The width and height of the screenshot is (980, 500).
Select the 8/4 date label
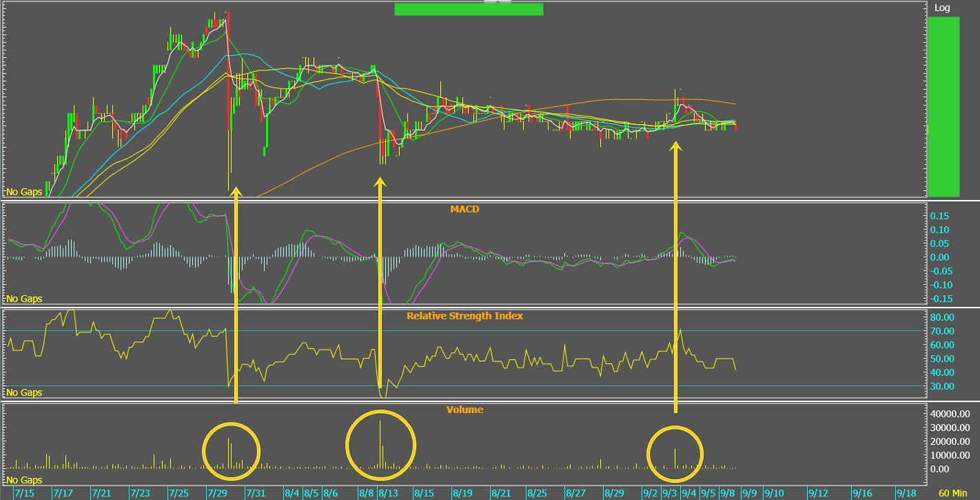[x=292, y=494]
